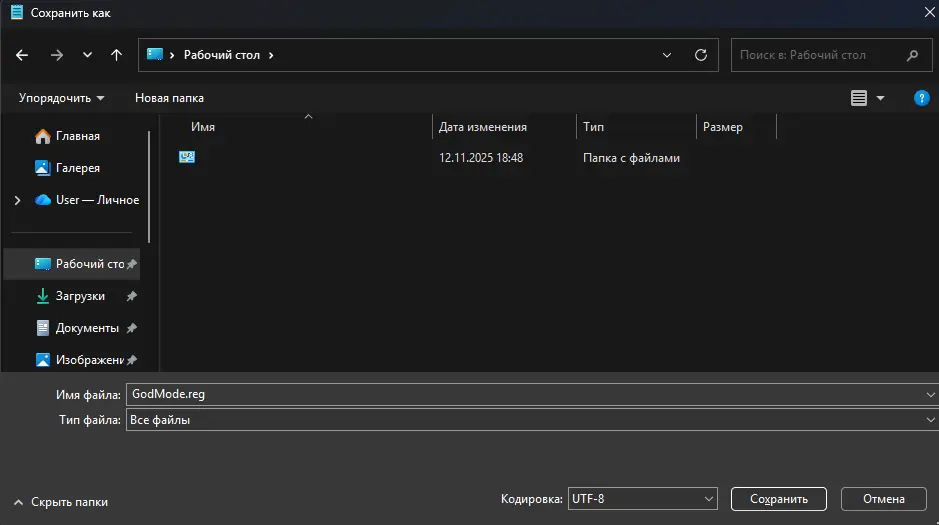Click Новая папка in toolbar
939x525 pixels.
(x=169, y=98)
